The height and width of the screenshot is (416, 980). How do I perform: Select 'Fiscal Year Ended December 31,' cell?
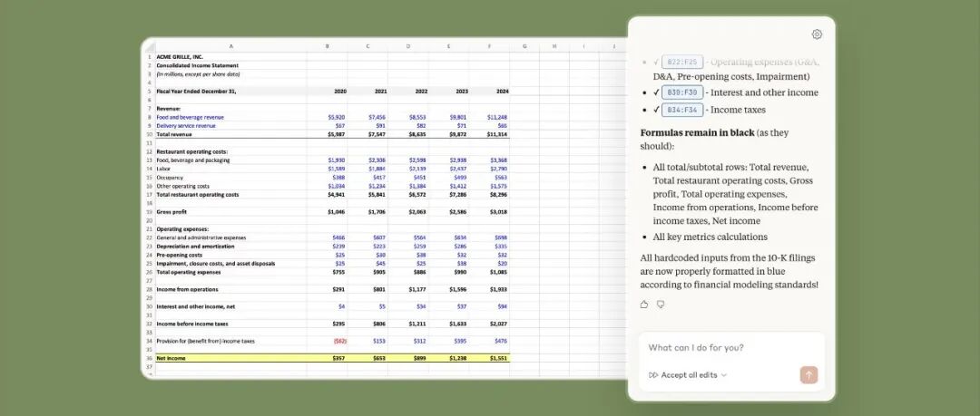(x=230, y=92)
